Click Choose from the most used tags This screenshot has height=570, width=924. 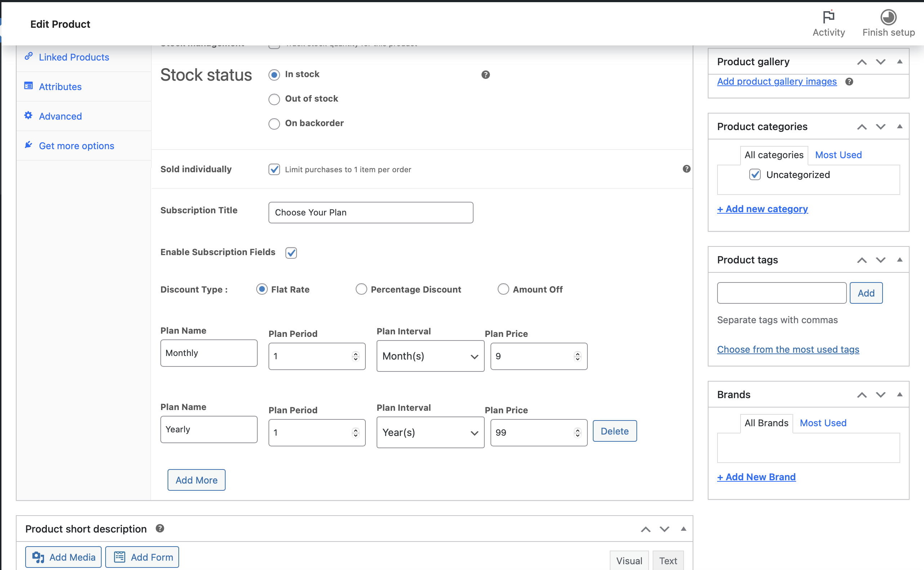pos(788,349)
